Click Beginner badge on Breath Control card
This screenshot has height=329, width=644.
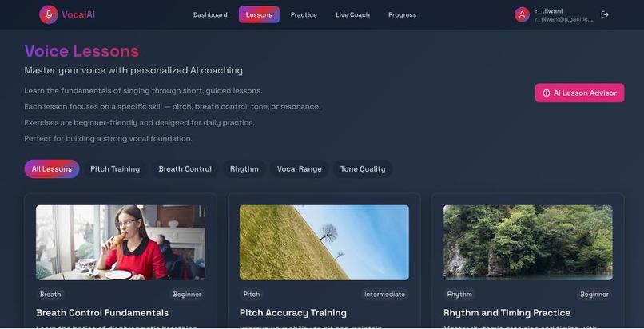[187, 295]
